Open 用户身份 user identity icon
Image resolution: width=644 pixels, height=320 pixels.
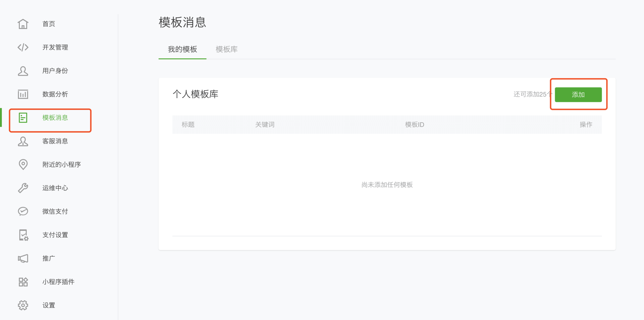(x=23, y=71)
